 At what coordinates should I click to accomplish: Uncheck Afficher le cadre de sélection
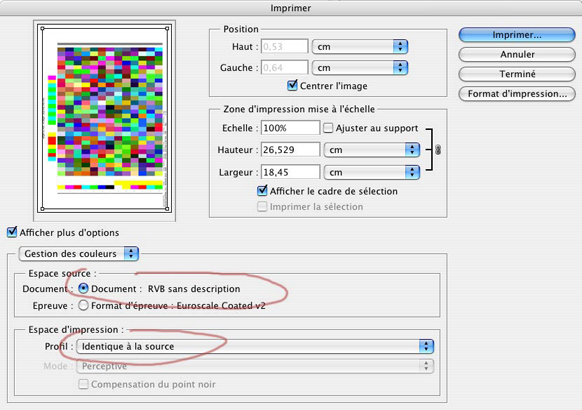coord(262,191)
